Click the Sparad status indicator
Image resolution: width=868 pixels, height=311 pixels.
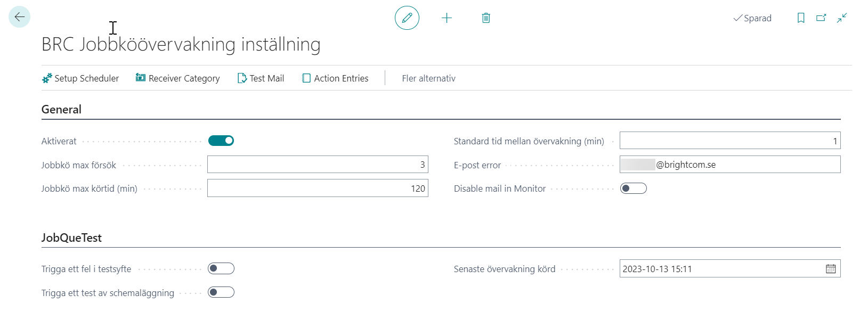[x=752, y=18]
